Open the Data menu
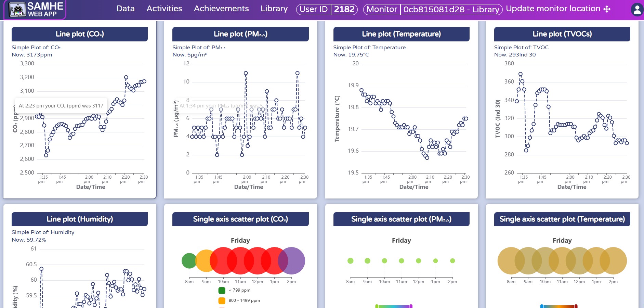The image size is (644, 308). coord(126,9)
